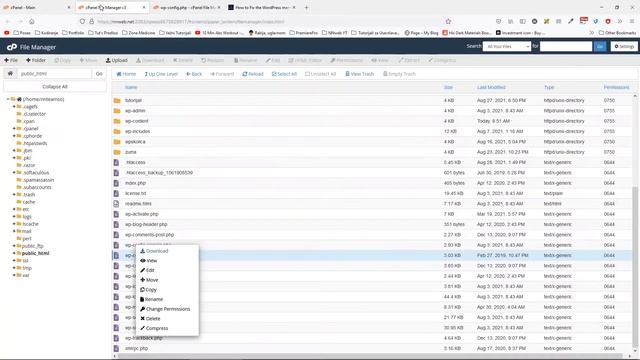Choose Copy from the context menu
640x360 pixels.
tap(149, 290)
